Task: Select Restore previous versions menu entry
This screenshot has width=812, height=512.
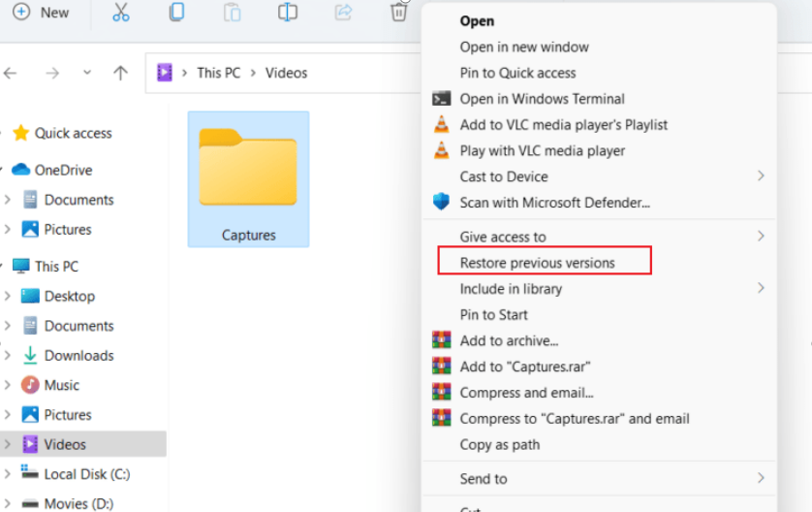Action: pos(537,262)
